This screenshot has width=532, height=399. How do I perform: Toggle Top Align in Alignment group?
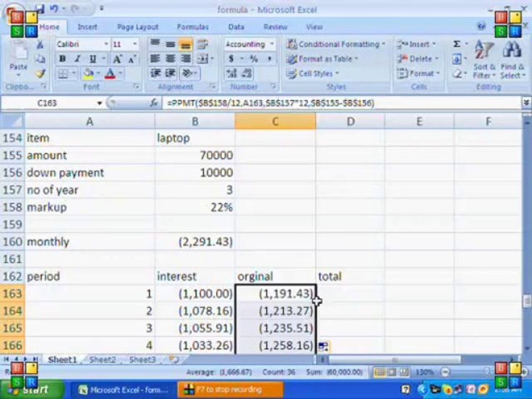click(x=155, y=44)
